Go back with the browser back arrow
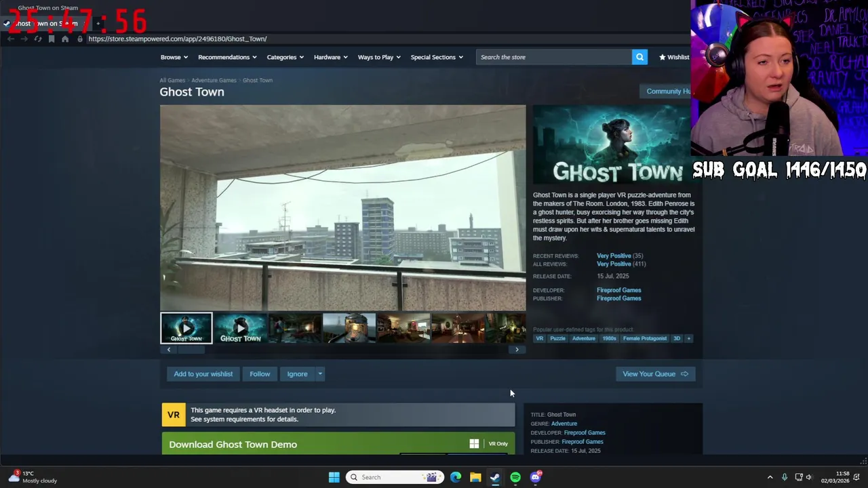The image size is (868, 488). (11, 39)
